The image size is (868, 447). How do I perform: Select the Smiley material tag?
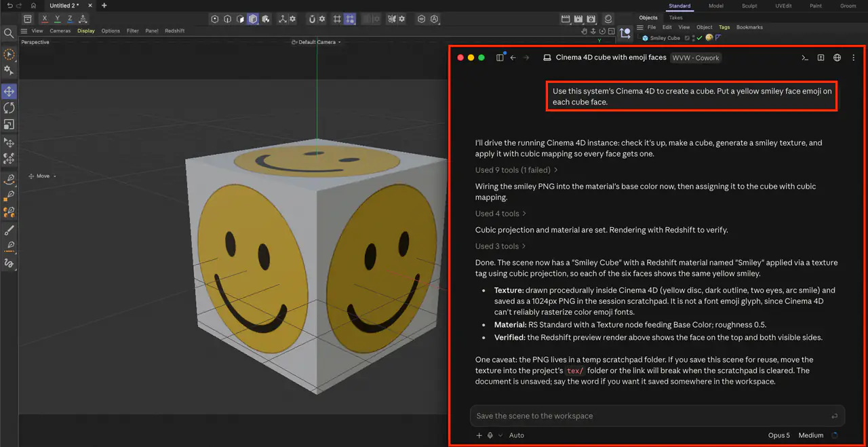click(709, 38)
